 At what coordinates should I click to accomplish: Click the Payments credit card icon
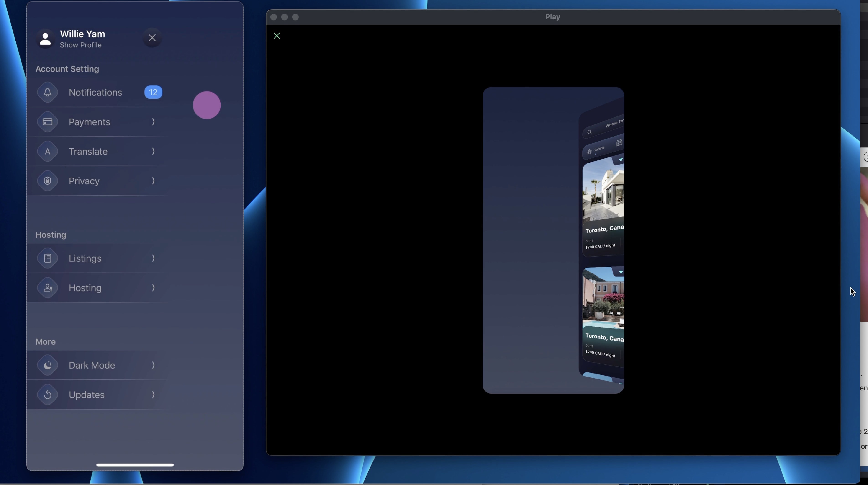click(48, 122)
